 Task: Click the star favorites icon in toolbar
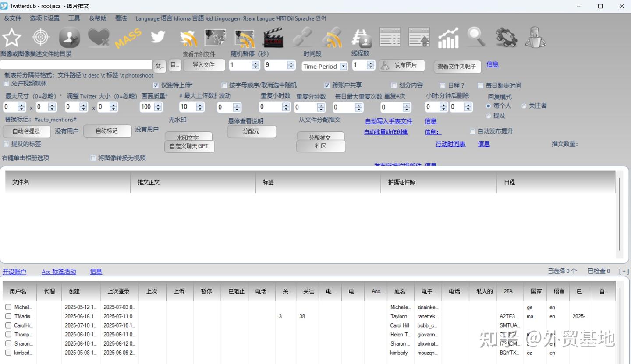click(x=12, y=38)
